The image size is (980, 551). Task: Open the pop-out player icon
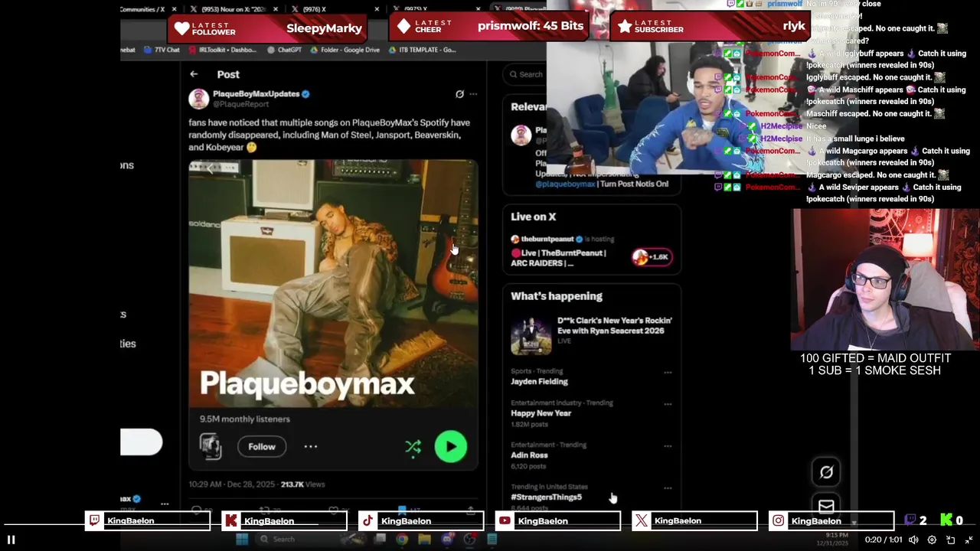(x=950, y=540)
